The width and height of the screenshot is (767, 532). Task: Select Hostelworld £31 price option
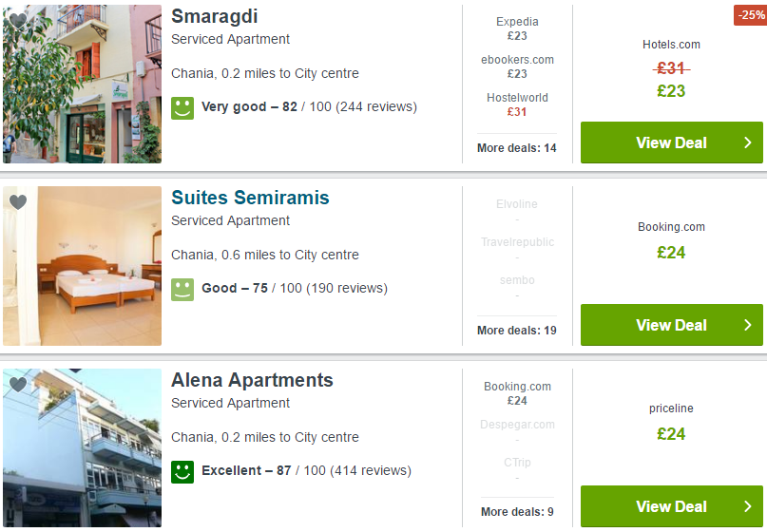[517, 104]
